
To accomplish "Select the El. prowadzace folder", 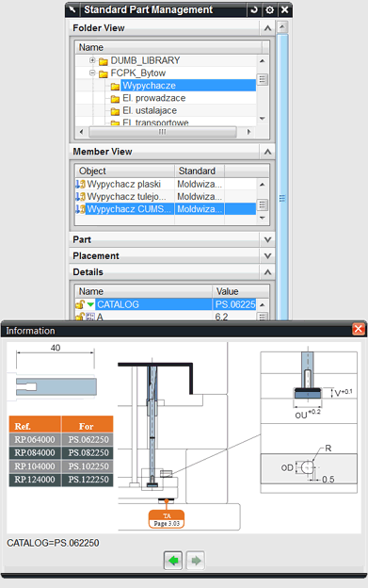I will point(153,98).
